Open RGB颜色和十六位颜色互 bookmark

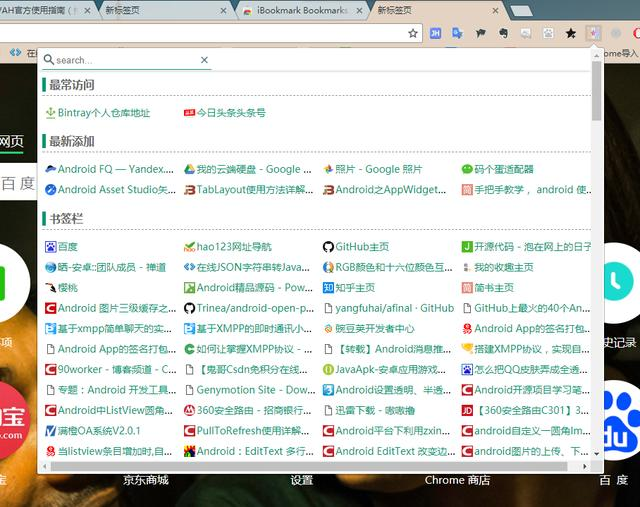[387, 267]
